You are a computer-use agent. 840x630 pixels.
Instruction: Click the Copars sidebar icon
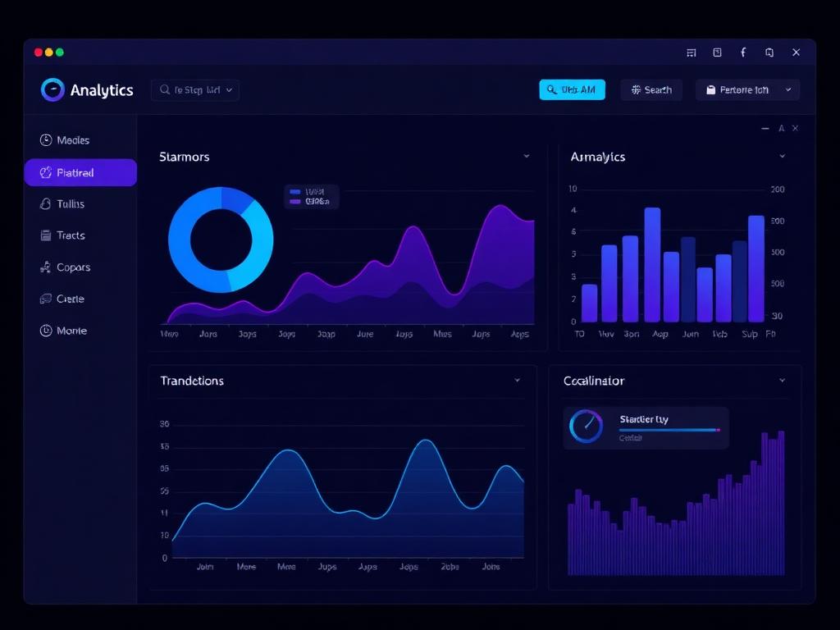pyautogui.click(x=46, y=267)
